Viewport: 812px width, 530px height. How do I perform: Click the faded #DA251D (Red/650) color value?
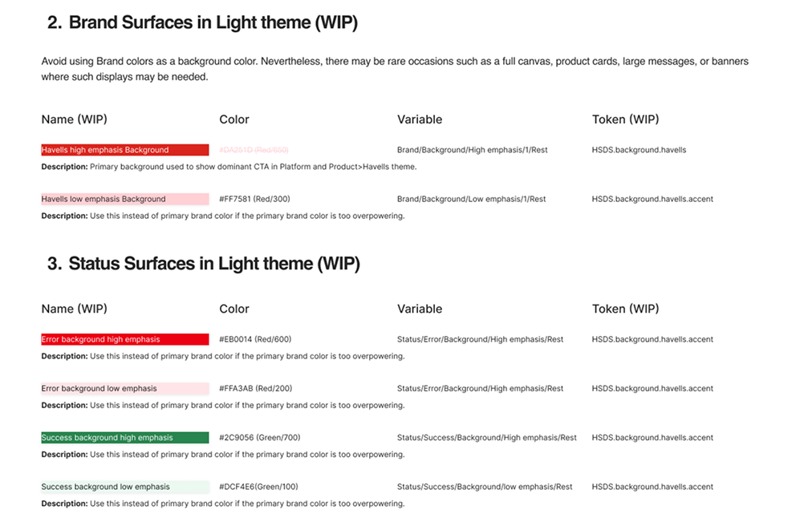254,150
